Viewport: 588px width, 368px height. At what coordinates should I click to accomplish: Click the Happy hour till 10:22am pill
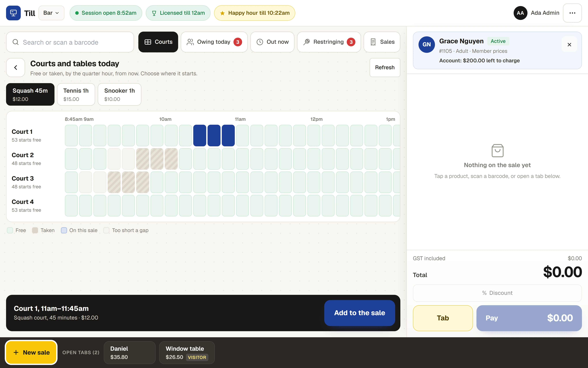(255, 13)
